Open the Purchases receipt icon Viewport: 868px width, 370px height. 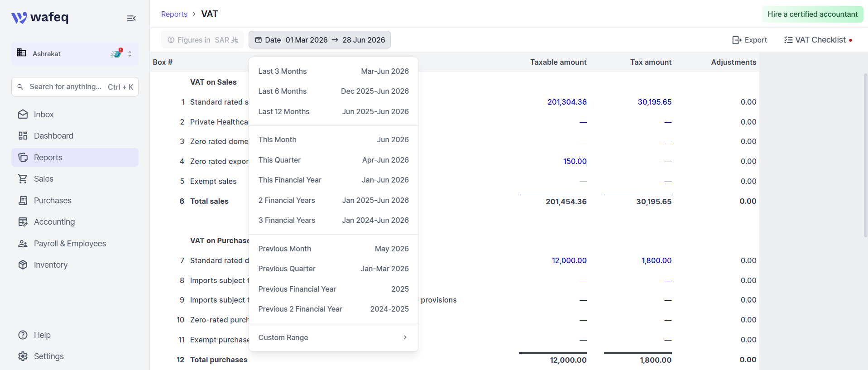[23, 201]
